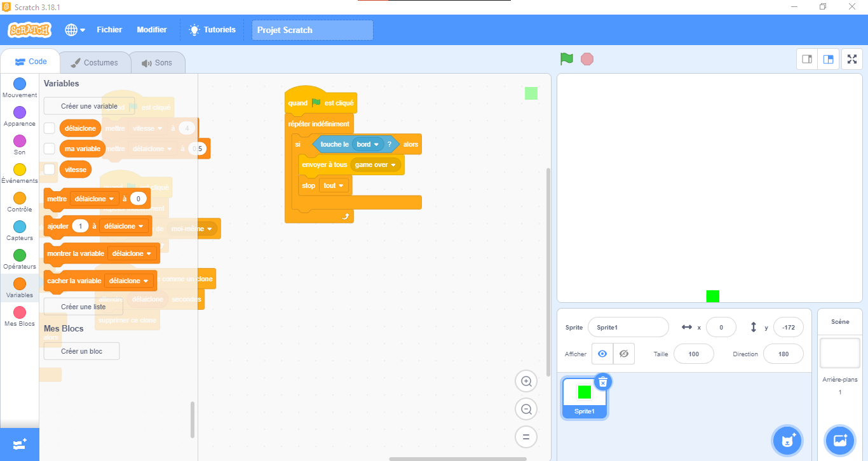868x461 pixels.
Task: Click the add extension button
Action: pyautogui.click(x=19, y=444)
